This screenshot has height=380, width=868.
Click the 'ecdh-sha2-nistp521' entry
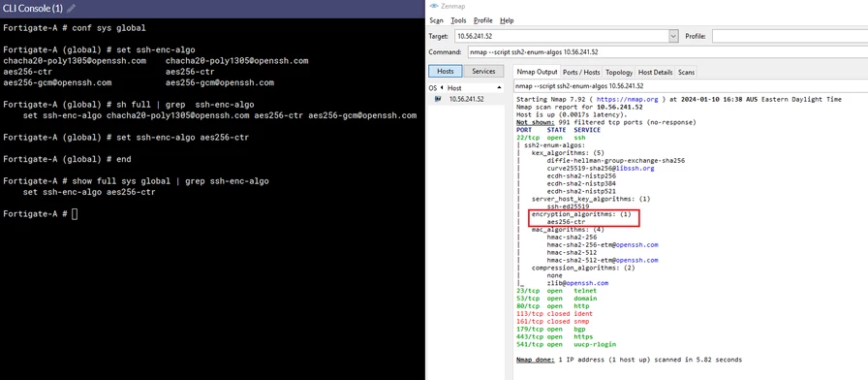(x=581, y=191)
